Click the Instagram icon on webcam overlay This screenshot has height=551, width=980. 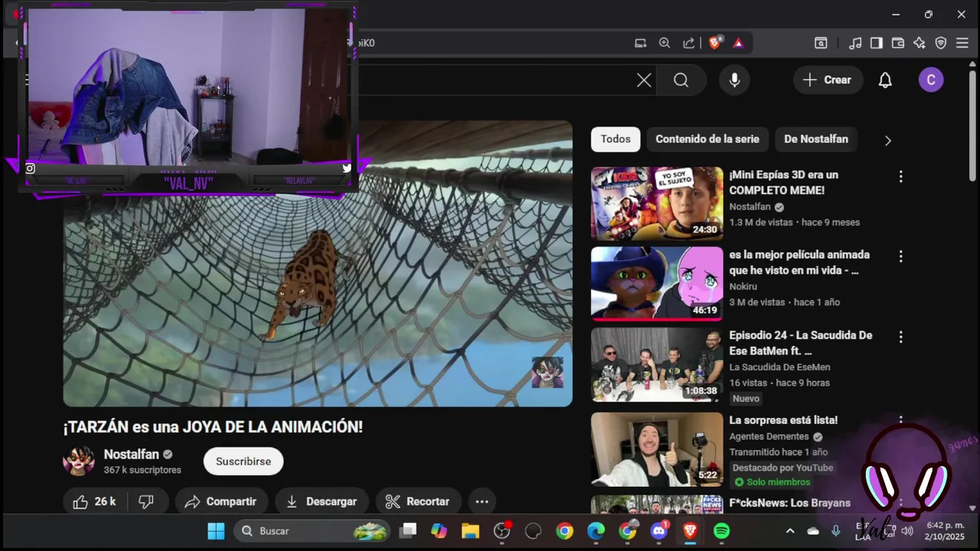(x=30, y=168)
